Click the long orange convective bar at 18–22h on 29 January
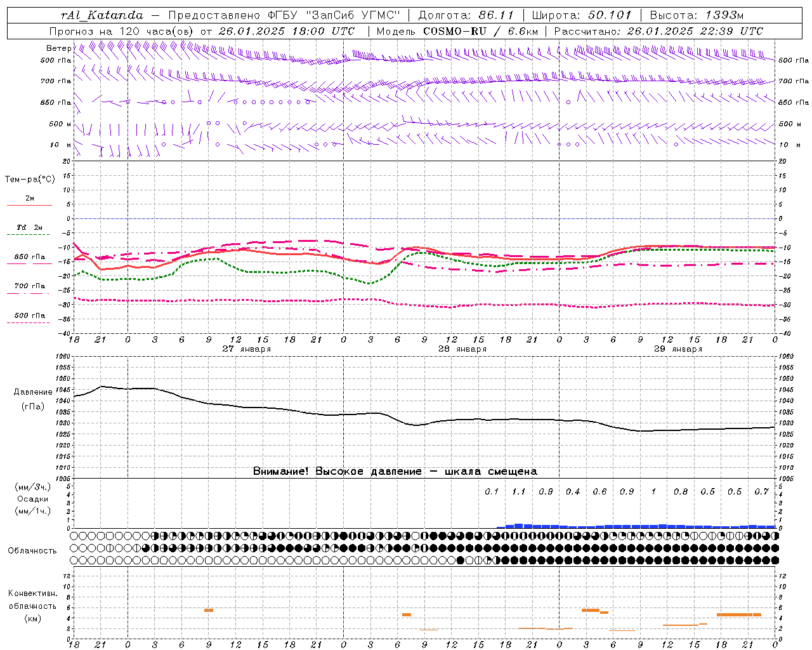This screenshot has width=812, height=650. pos(739,614)
